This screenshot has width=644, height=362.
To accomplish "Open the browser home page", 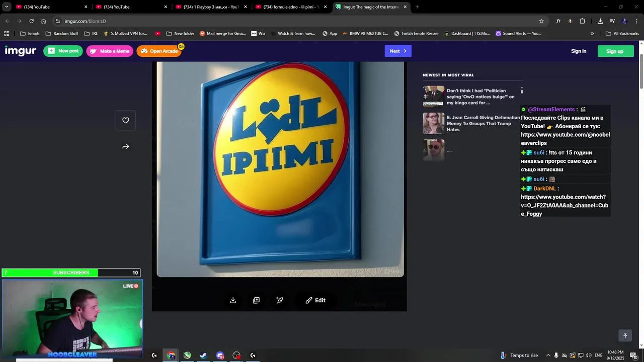I will 44,21.
